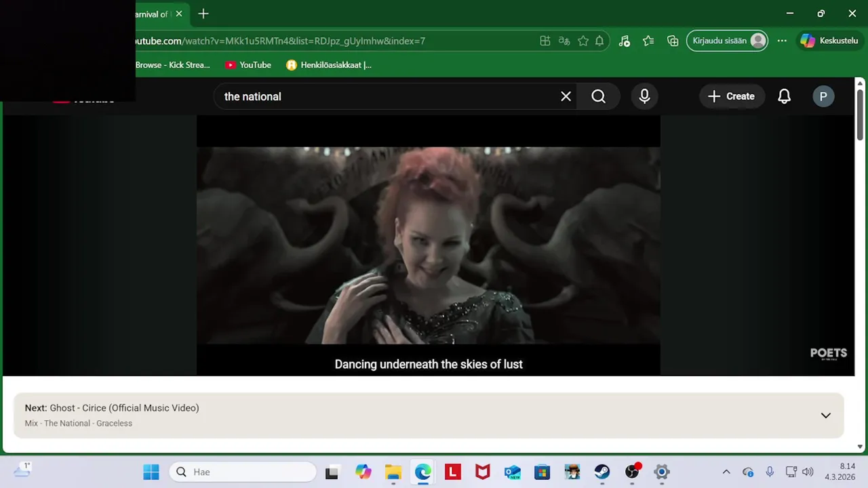Viewport: 868px width, 488px height.
Task: Open YouTube notifications bell
Action: coord(784,96)
